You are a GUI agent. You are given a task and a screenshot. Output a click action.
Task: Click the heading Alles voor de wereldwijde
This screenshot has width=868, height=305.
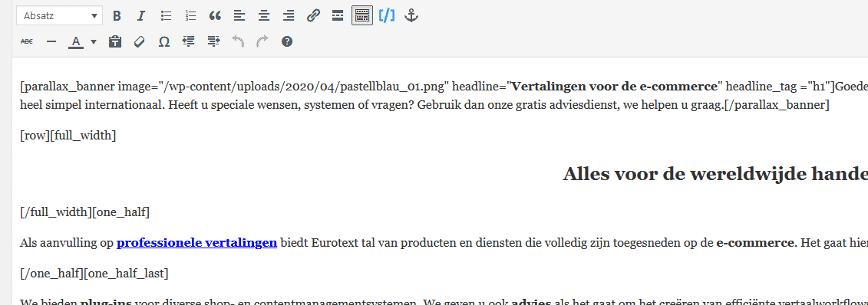[715, 173]
